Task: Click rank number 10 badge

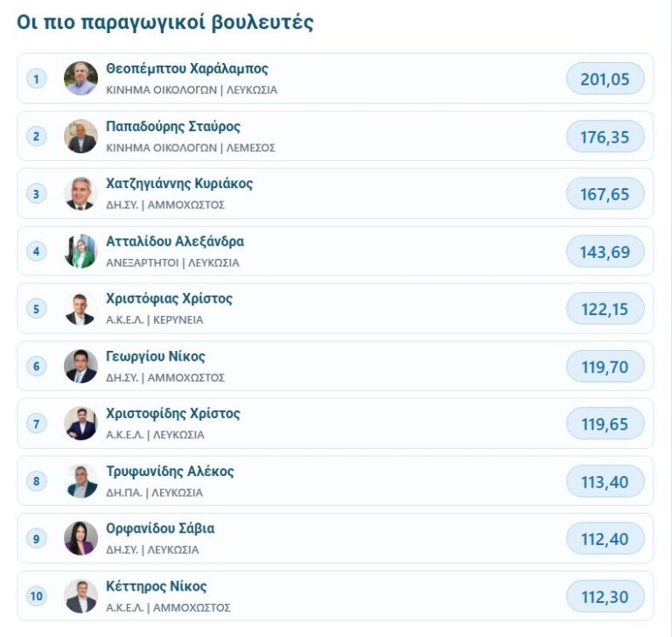Action: (x=37, y=596)
